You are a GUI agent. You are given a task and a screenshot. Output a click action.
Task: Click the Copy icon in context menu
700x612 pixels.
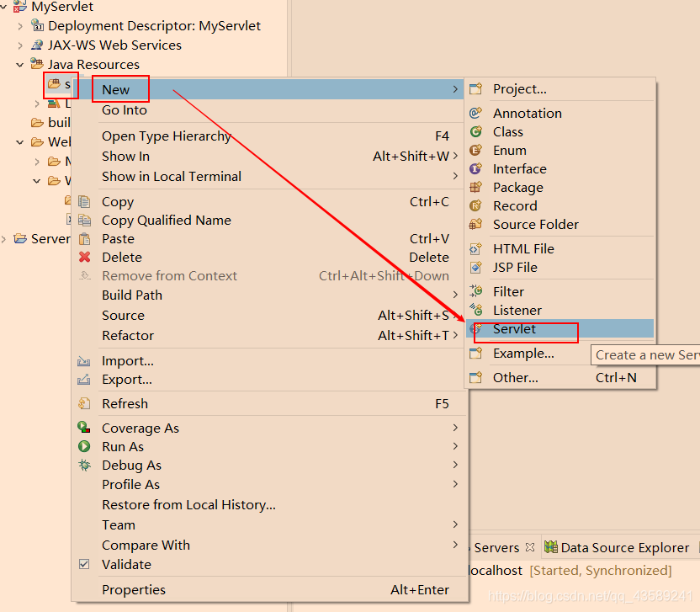(84, 202)
